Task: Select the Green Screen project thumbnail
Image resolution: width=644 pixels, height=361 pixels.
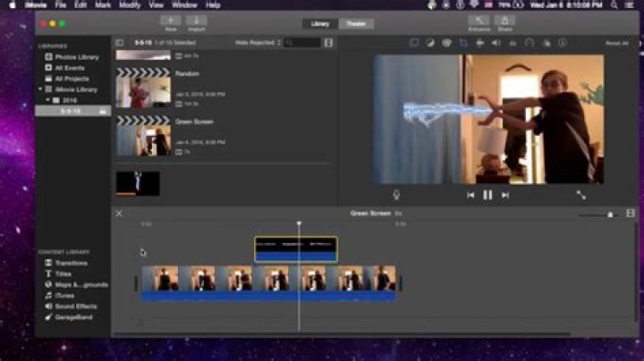Action: point(143,136)
